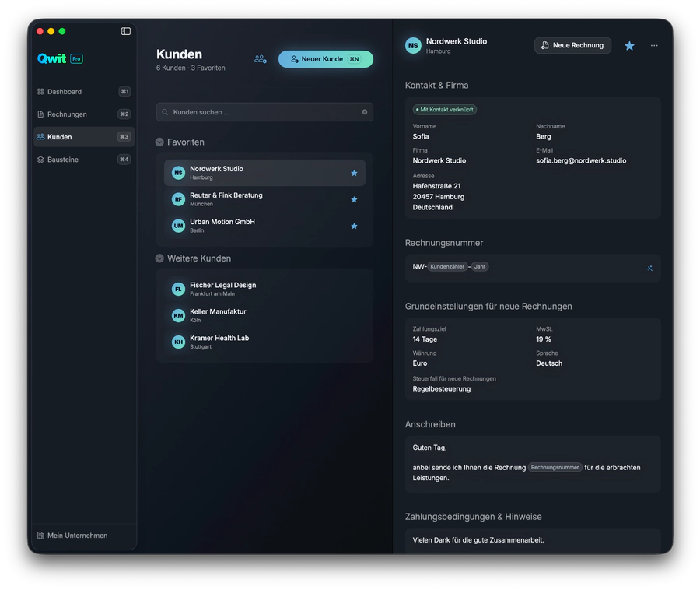Click the Kundenzähler placeholder token
Viewport: 700px width, 590px height.
pyautogui.click(x=447, y=267)
